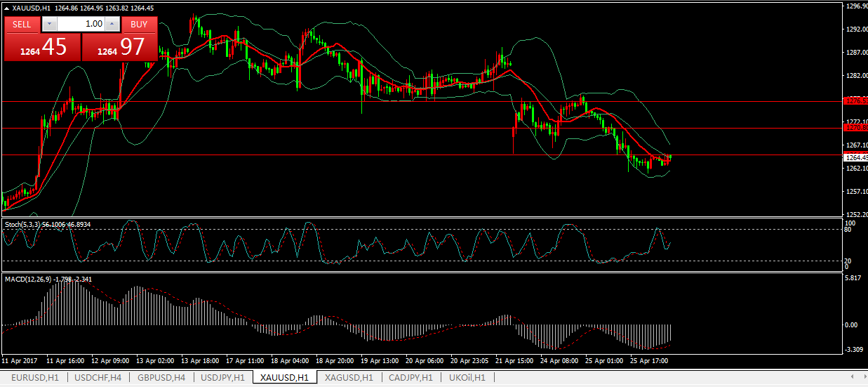Select the 1270.80 horizontal line price label
The height and width of the screenshot is (387, 868).
(x=855, y=128)
